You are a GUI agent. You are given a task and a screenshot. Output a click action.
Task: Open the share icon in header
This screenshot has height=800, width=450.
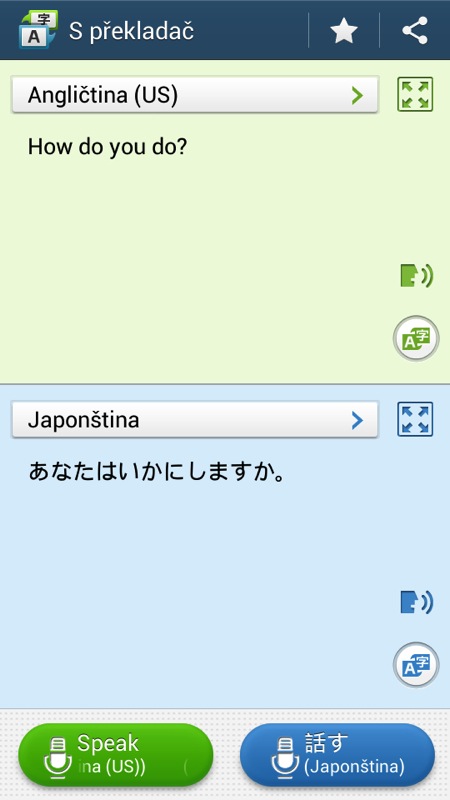[x=415, y=31]
